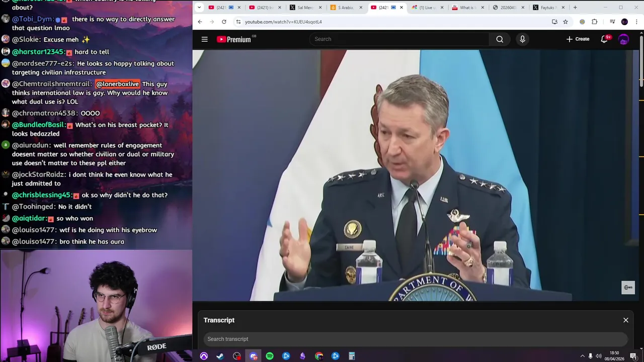The image size is (644, 362).
Task: Open OBS Studio from the taskbar
Action: click(x=237, y=356)
